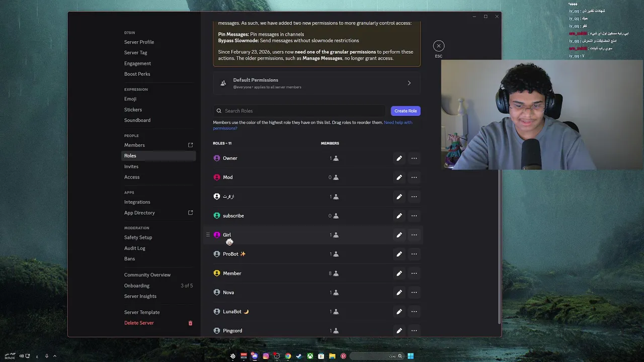Click trash icon next to Delete Server
Viewport: 644px width, 362px height.
(190, 323)
